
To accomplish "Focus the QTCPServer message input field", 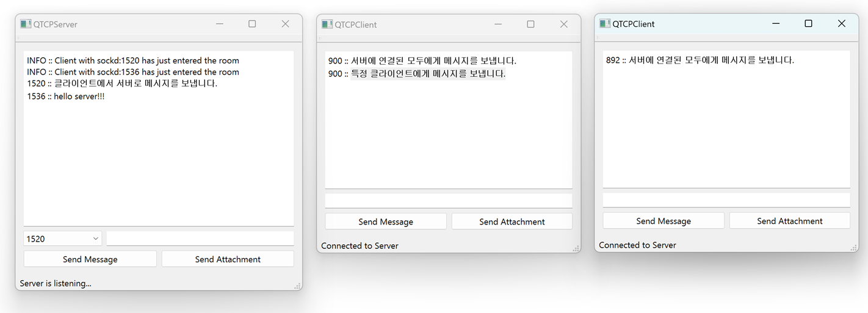I will click(x=200, y=239).
